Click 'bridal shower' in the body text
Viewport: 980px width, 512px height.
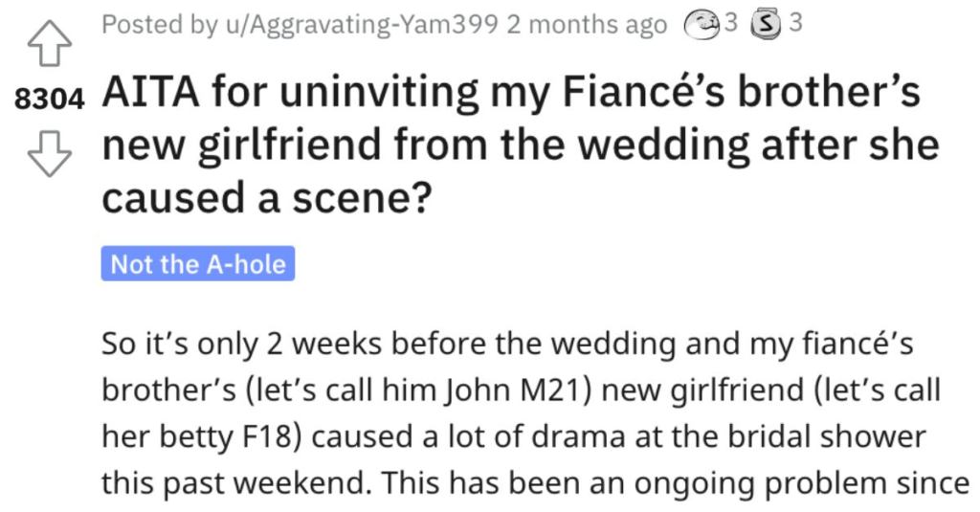pyautogui.click(x=828, y=436)
